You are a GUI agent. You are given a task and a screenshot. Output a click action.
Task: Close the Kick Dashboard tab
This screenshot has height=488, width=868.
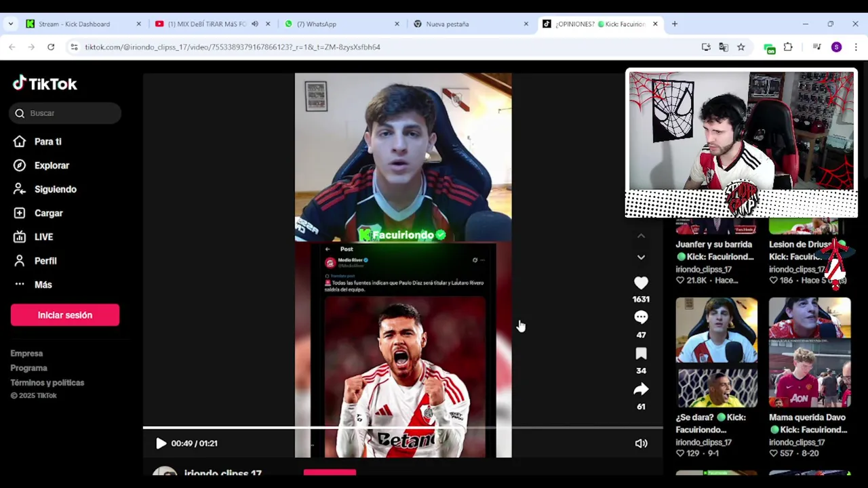coord(138,24)
